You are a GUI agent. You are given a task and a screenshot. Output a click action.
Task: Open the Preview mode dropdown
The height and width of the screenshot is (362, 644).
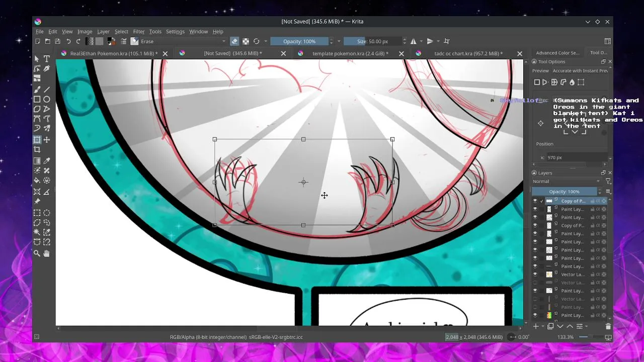[x=580, y=71]
